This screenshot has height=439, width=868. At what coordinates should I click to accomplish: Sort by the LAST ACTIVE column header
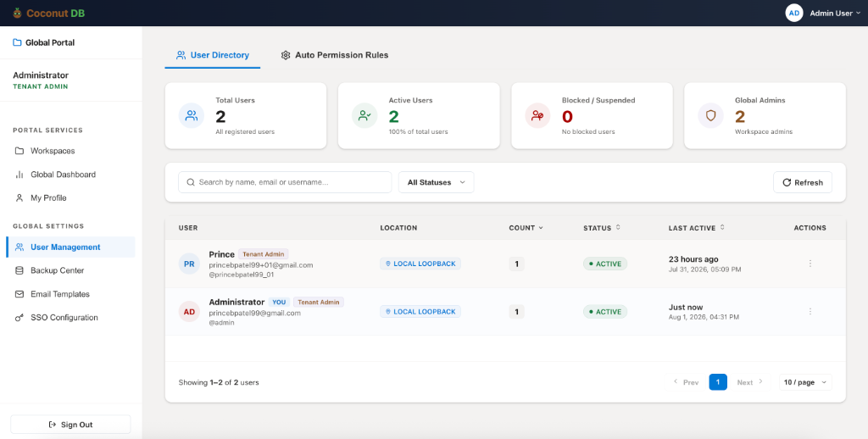pyautogui.click(x=697, y=227)
